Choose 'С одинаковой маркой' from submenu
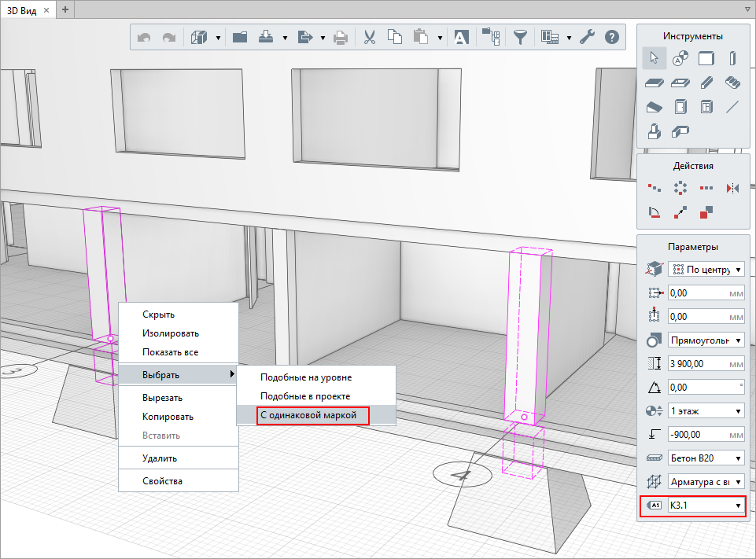 (x=312, y=414)
